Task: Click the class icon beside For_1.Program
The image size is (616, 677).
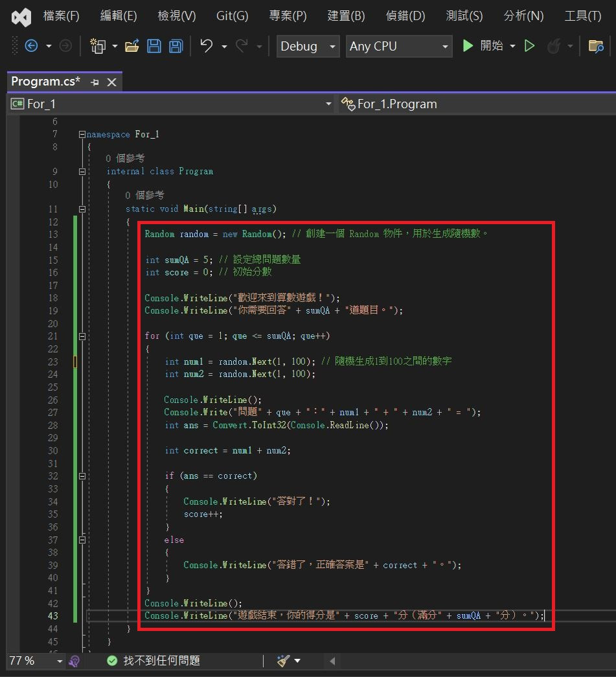Action: tap(347, 104)
